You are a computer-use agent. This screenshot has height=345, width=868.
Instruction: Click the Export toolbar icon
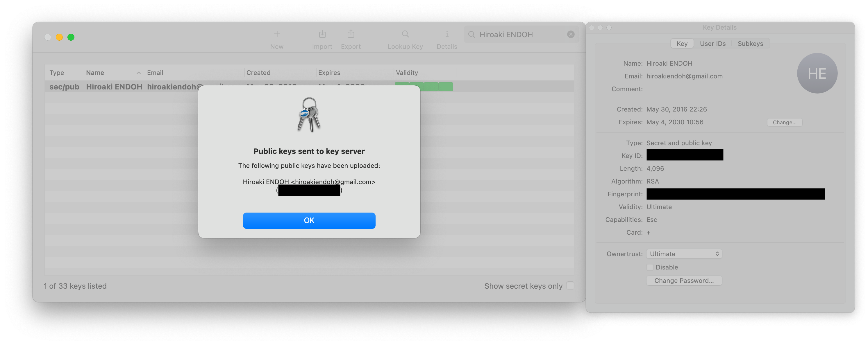coord(351,34)
